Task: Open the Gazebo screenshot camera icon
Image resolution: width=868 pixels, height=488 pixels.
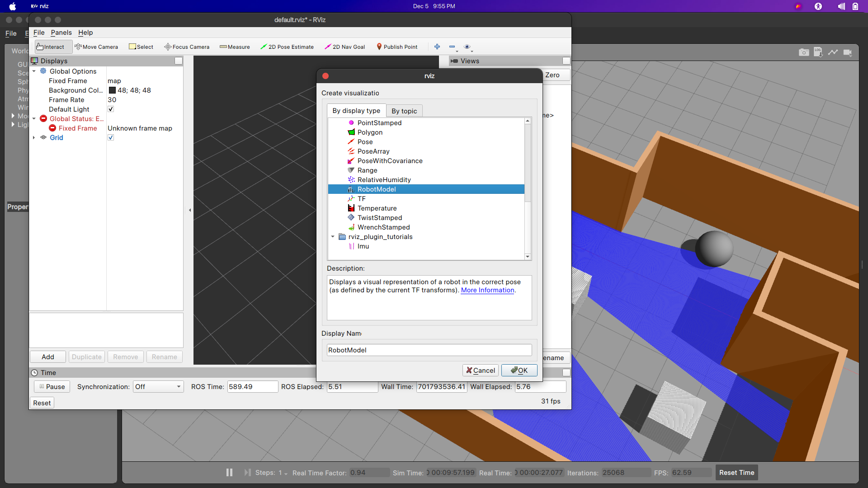Action: pos(803,52)
